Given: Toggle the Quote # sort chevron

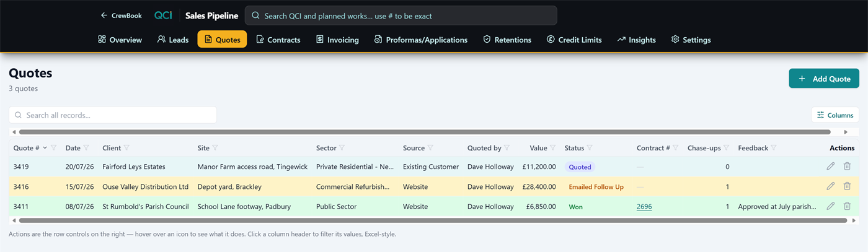Looking at the screenshot, I should 45,148.
